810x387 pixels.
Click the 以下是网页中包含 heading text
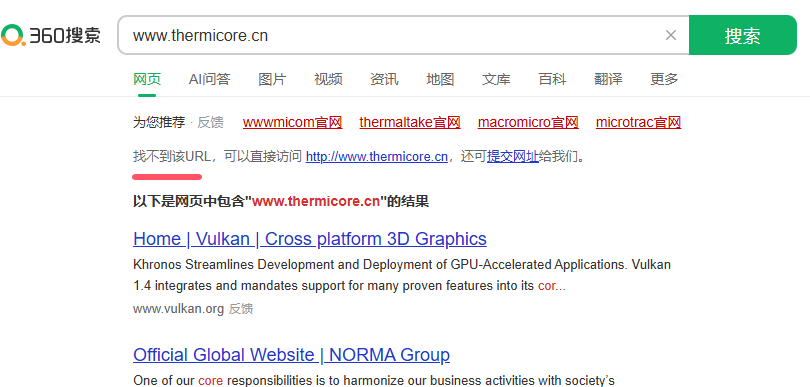(x=281, y=201)
